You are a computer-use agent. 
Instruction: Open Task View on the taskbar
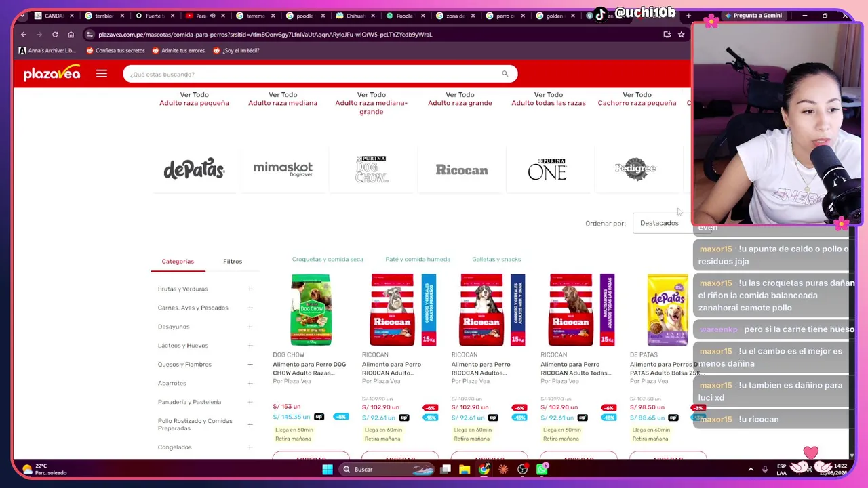pyautogui.click(x=446, y=469)
